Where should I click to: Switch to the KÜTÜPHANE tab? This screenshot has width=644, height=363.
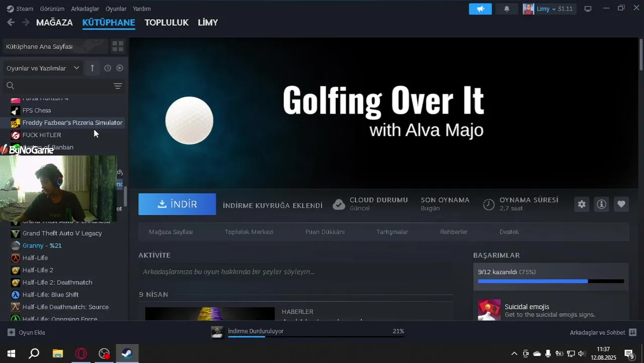109,22
